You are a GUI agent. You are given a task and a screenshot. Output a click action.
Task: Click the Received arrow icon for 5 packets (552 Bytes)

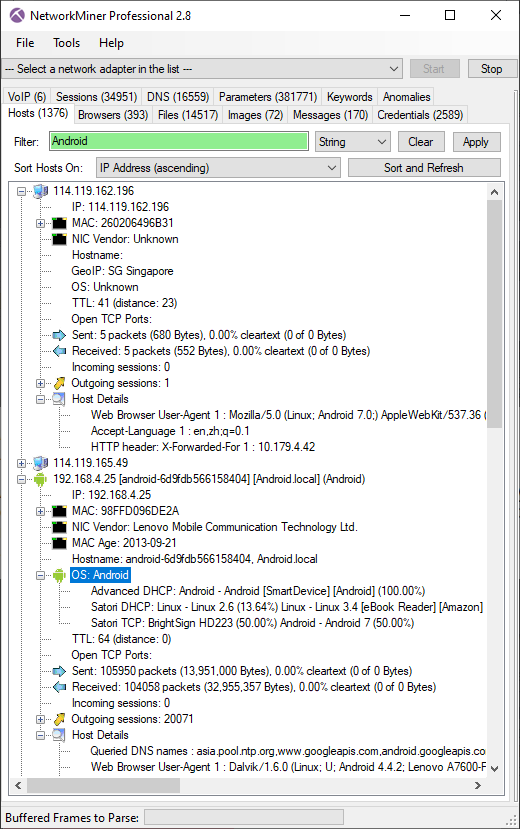(x=60, y=351)
